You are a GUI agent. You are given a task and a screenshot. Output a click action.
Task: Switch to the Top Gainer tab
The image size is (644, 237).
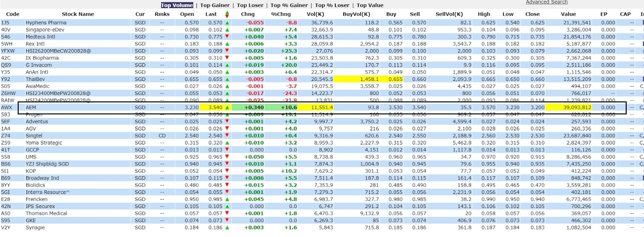coord(215,5)
